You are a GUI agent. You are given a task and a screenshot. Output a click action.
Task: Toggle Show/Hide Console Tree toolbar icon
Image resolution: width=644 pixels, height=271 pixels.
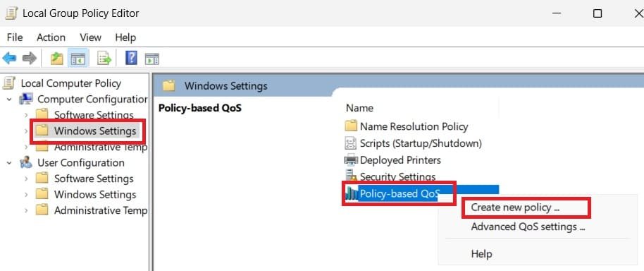(78, 59)
